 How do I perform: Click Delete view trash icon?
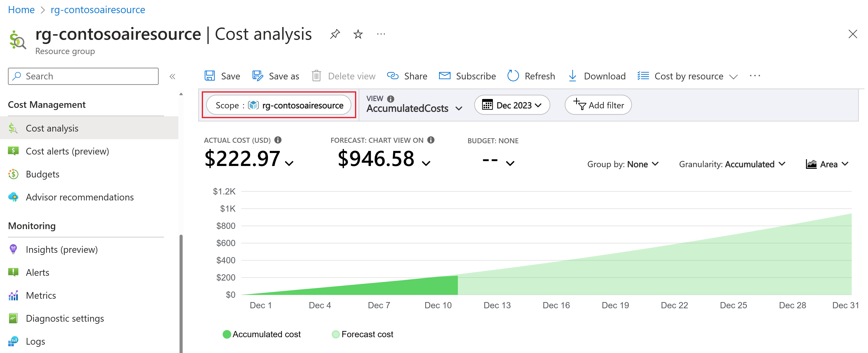click(316, 76)
